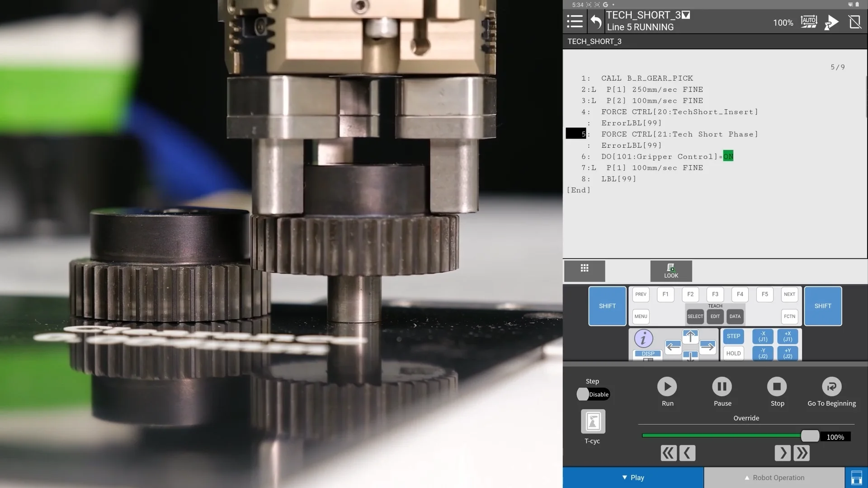This screenshot has height=488, width=868.
Task: Click the SELECT teach key
Action: coord(695,316)
